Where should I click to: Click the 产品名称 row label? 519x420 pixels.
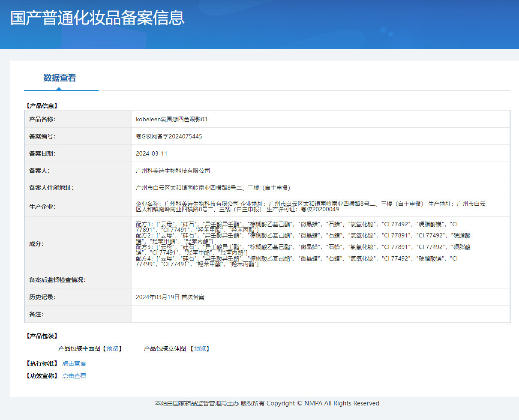coord(42,119)
